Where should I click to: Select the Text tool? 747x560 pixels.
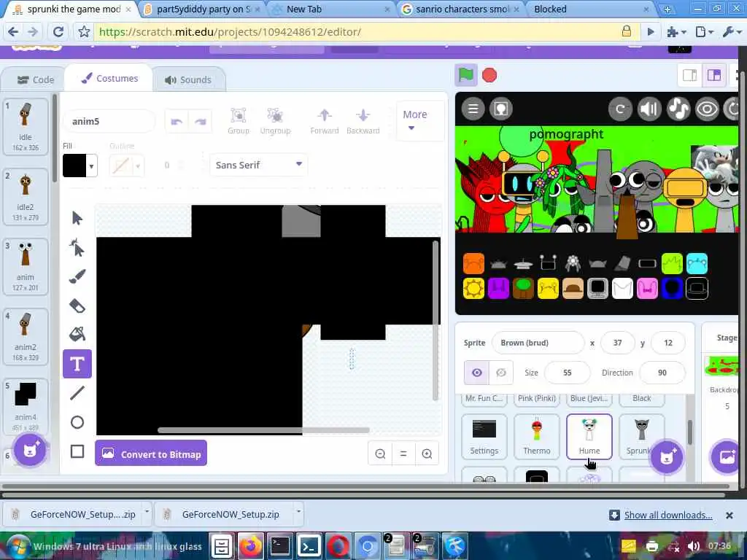click(x=77, y=364)
